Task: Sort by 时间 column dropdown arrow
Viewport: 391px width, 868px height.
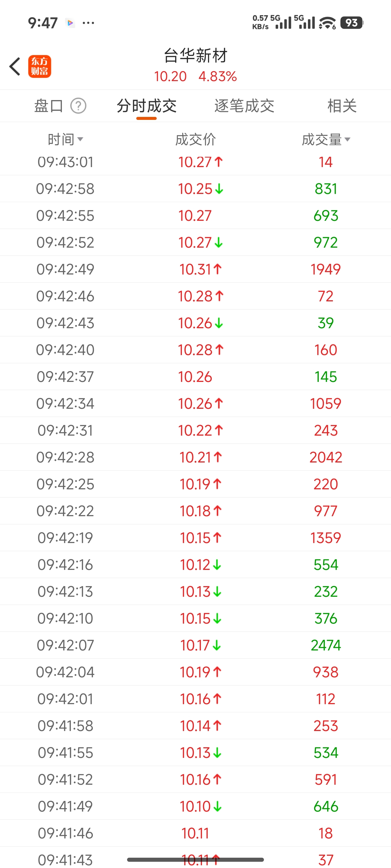Action: (x=80, y=139)
